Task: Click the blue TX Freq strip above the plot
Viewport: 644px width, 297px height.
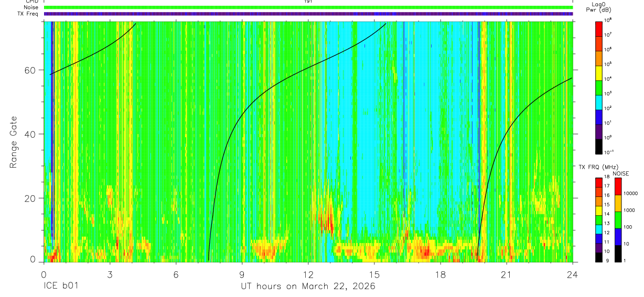Action: pyautogui.click(x=308, y=14)
